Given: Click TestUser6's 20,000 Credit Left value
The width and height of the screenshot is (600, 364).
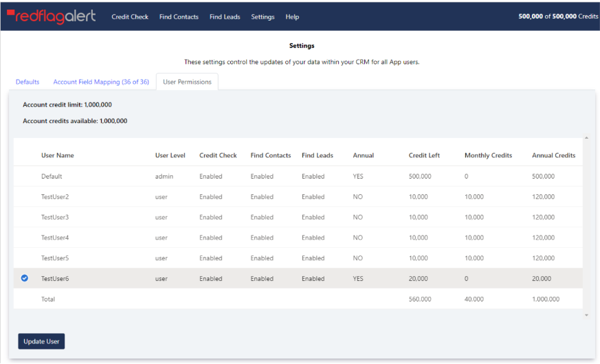Looking at the screenshot, I should pos(419,278).
